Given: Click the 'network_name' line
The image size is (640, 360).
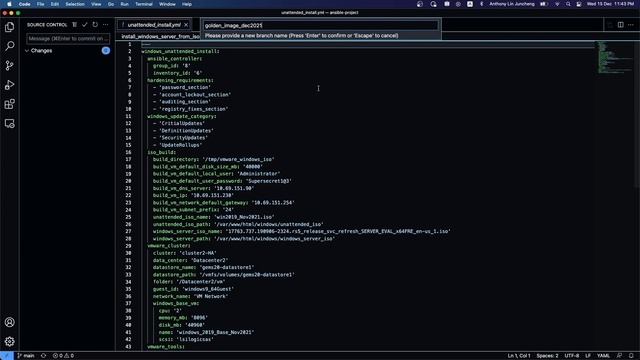Looking at the screenshot, I should pos(191,296).
